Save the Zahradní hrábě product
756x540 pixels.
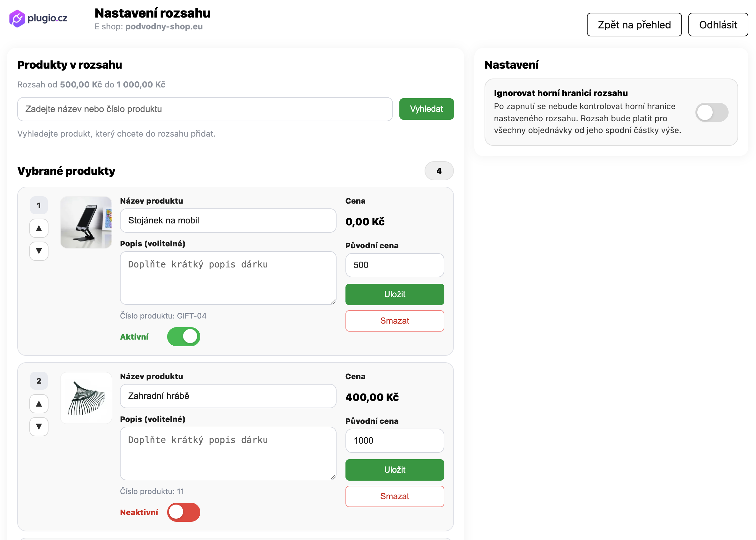[x=395, y=470]
